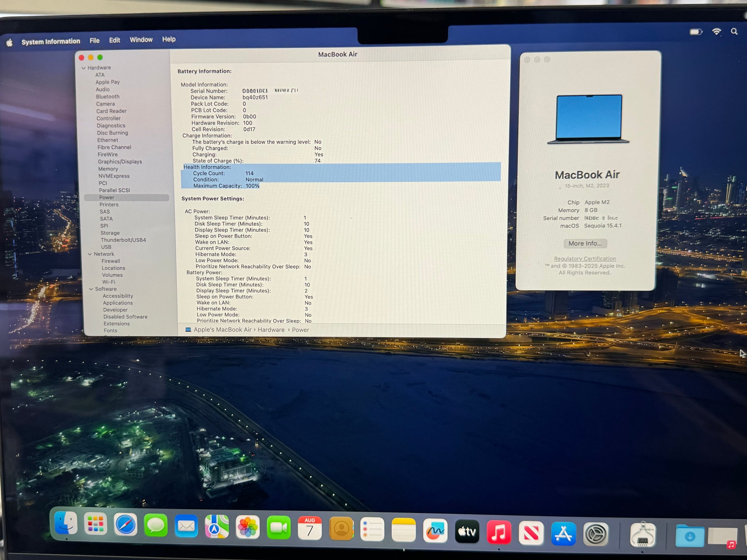Screen dimensions: 747x560
Task: Collapse the Network section in sidebar
Action: pos(90,254)
